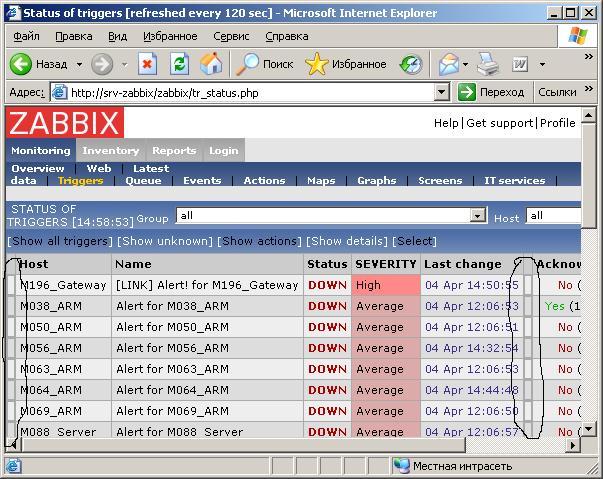This screenshot has height=479, width=603.
Task: Click the IE page icon in status bar
Action: coord(12,466)
